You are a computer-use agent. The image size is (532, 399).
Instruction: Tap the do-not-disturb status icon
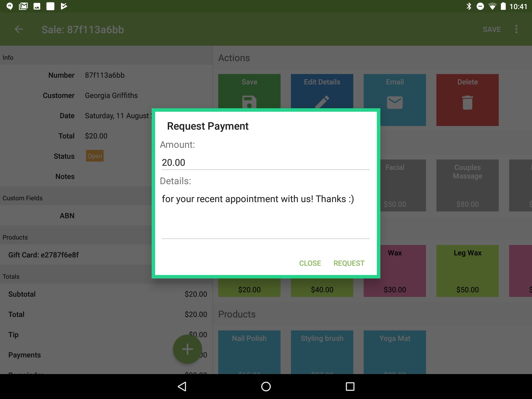480,6
